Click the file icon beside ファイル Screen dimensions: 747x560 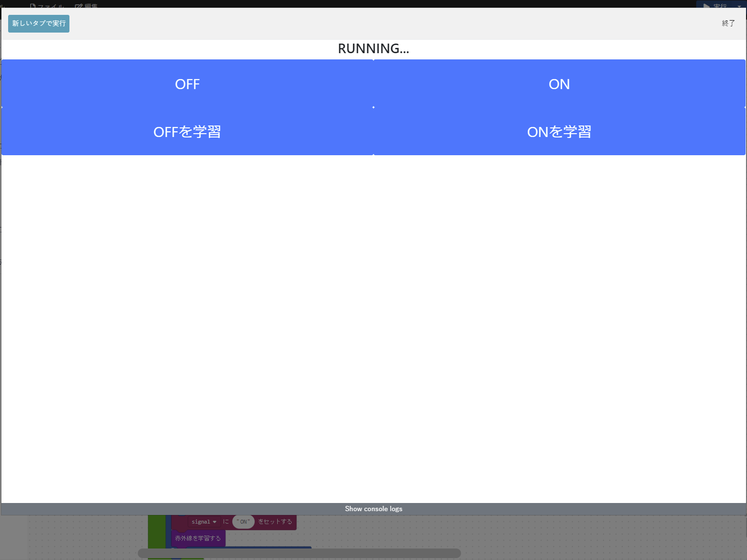(x=33, y=6)
